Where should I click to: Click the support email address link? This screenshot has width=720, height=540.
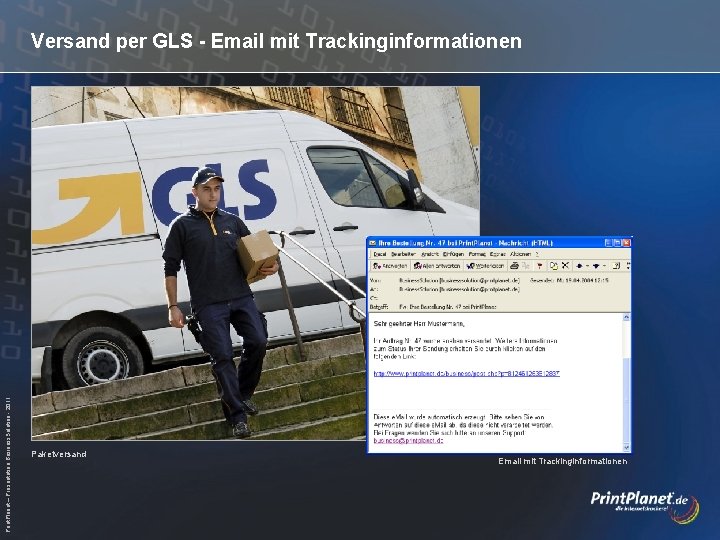(x=408, y=440)
